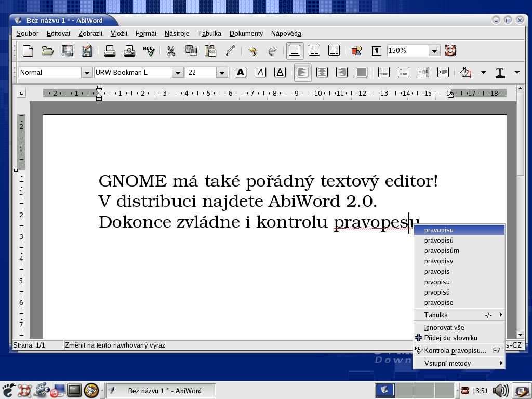This screenshot has height=399, width=532.
Task: Copy selection with the copy icon
Action: (x=191, y=51)
